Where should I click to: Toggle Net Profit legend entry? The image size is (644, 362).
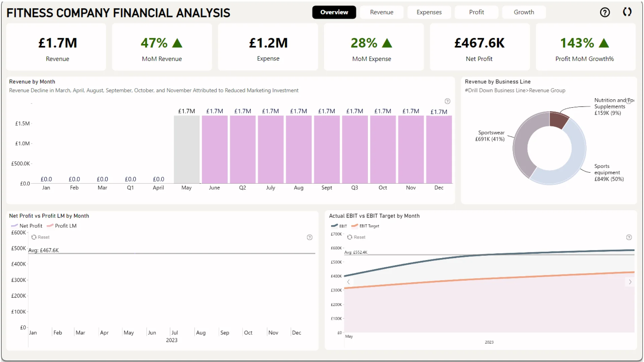point(27,226)
